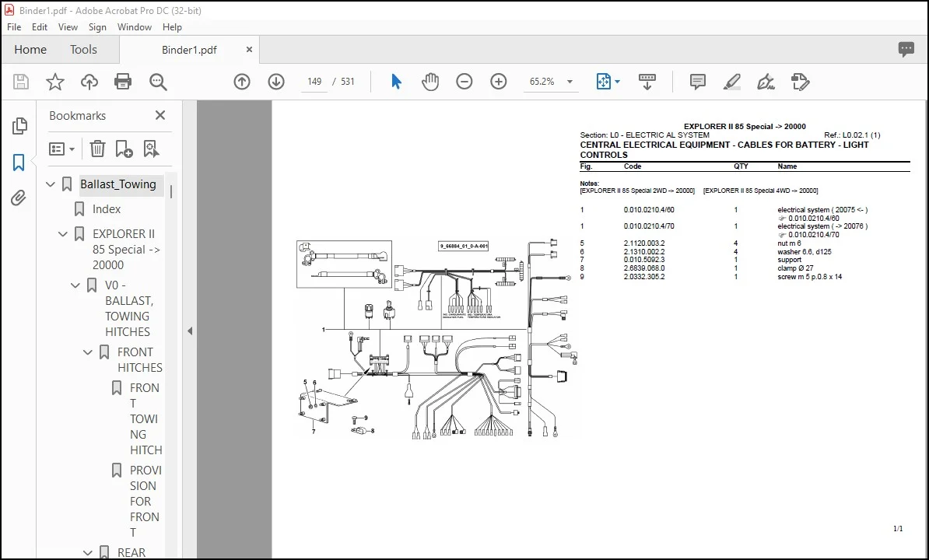Open the scrolling mode keyboard icon
The width and height of the screenshot is (929, 560).
647,82
